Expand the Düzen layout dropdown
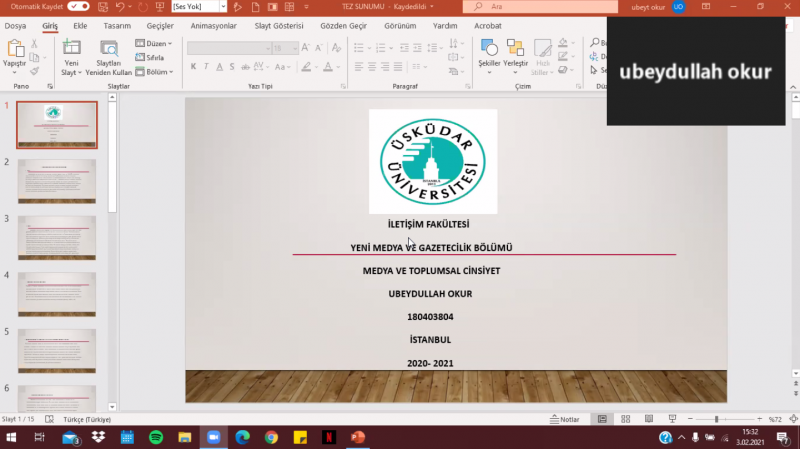 coord(153,44)
